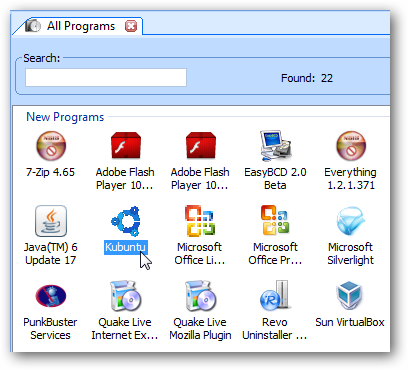This screenshot has width=408, height=370.
Task: Click the 7-Zip 4.65 label text
Action: point(51,172)
